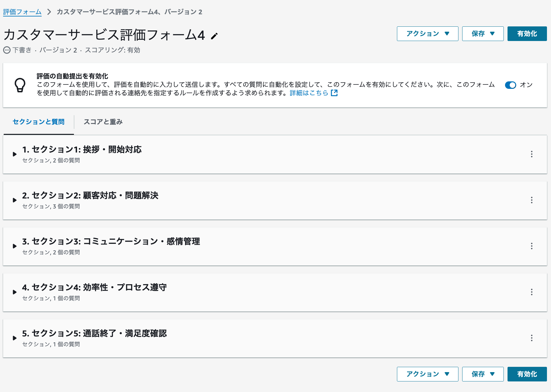This screenshot has width=551, height=392.
Task: Click the heading 評価の自動提出を有効化
Action: (72, 76)
